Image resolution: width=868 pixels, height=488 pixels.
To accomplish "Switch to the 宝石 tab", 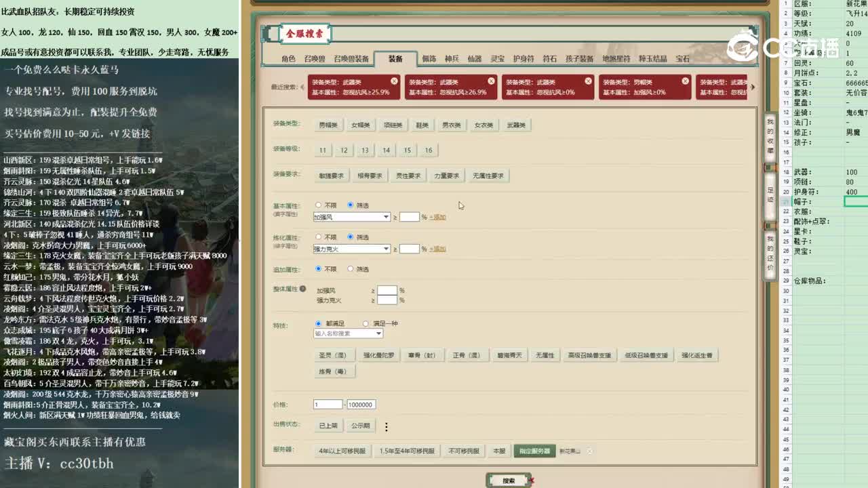I will pyautogui.click(x=683, y=58).
